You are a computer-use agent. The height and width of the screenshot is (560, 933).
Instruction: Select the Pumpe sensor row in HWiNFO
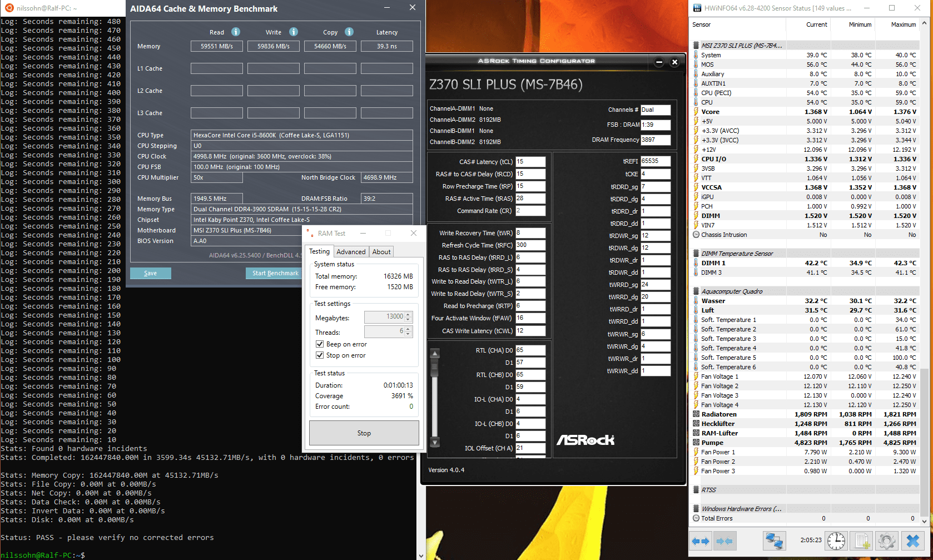pyautogui.click(x=805, y=443)
